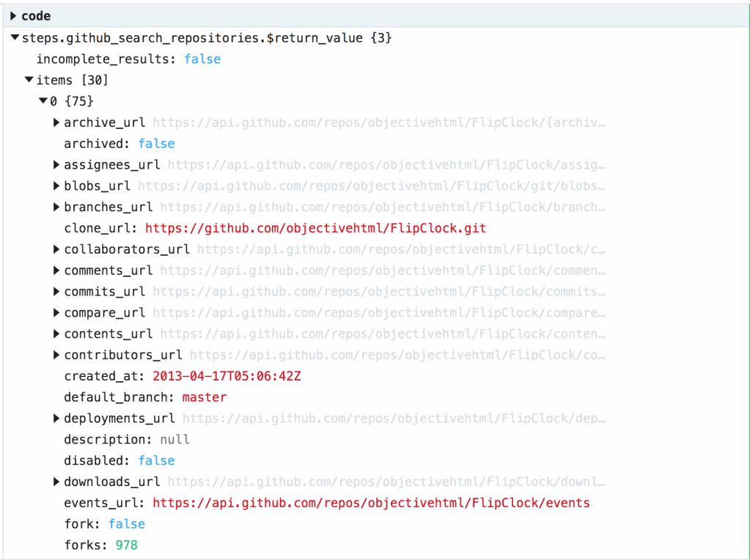This screenshot has width=750, height=560.
Task: Expand the comments_url entry
Action: [57, 270]
